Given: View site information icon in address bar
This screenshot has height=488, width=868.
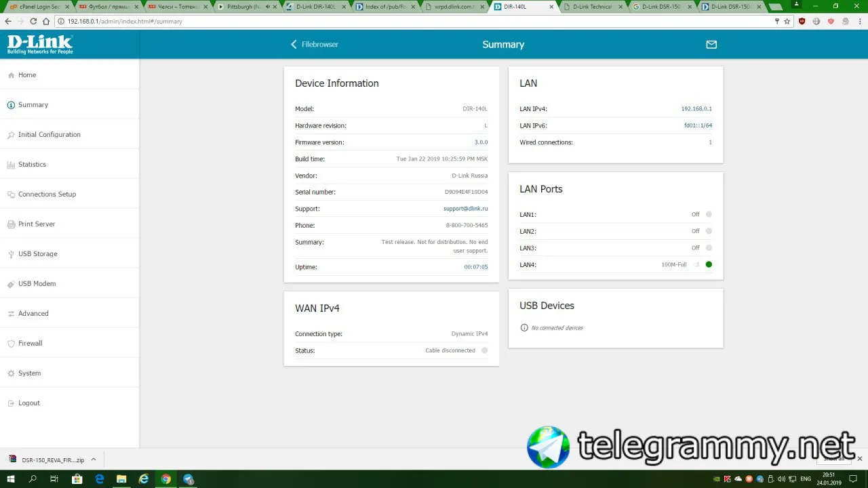Looking at the screenshot, I should point(62,22).
